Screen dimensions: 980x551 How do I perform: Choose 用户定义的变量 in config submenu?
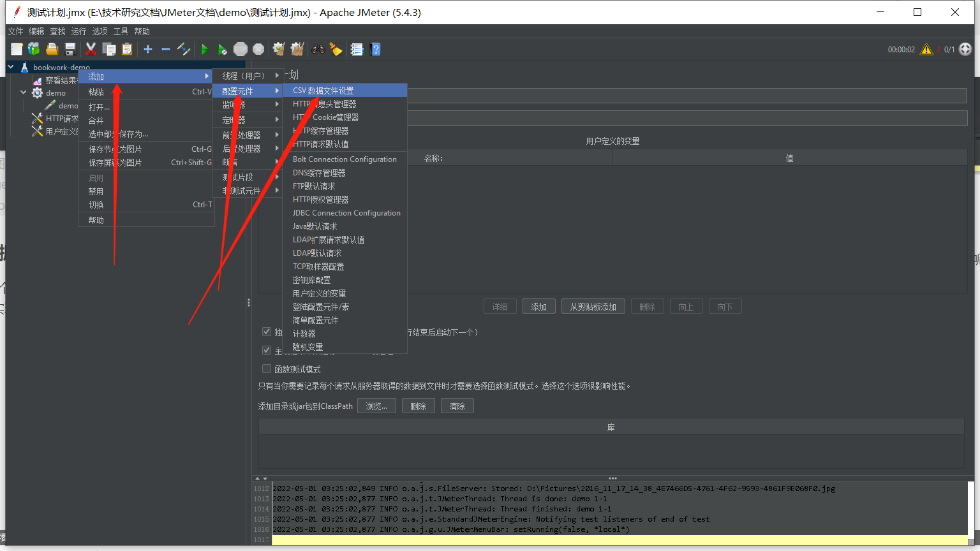(345, 293)
